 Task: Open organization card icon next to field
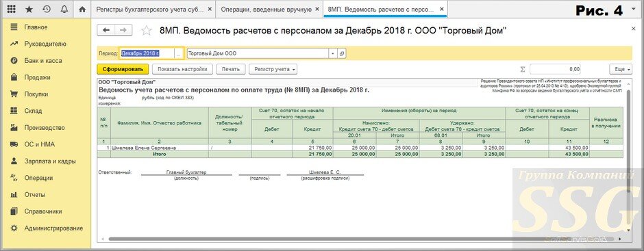click(x=341, y=53)
